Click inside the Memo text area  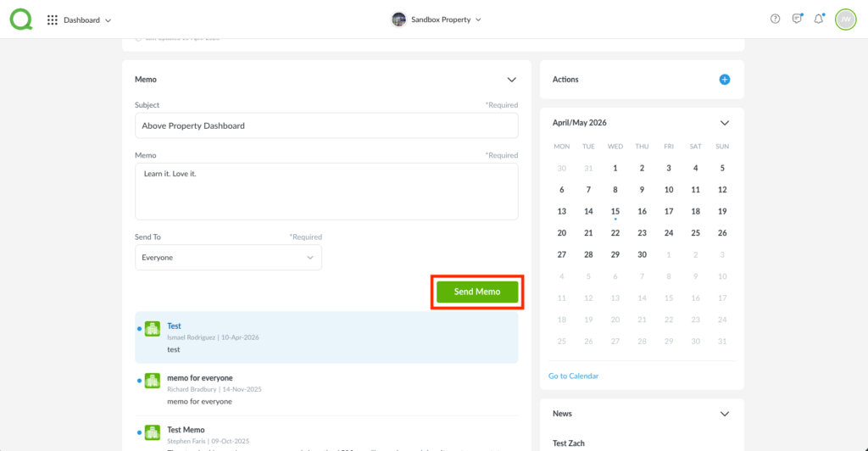pyautogui.click(x=326, y=191)
